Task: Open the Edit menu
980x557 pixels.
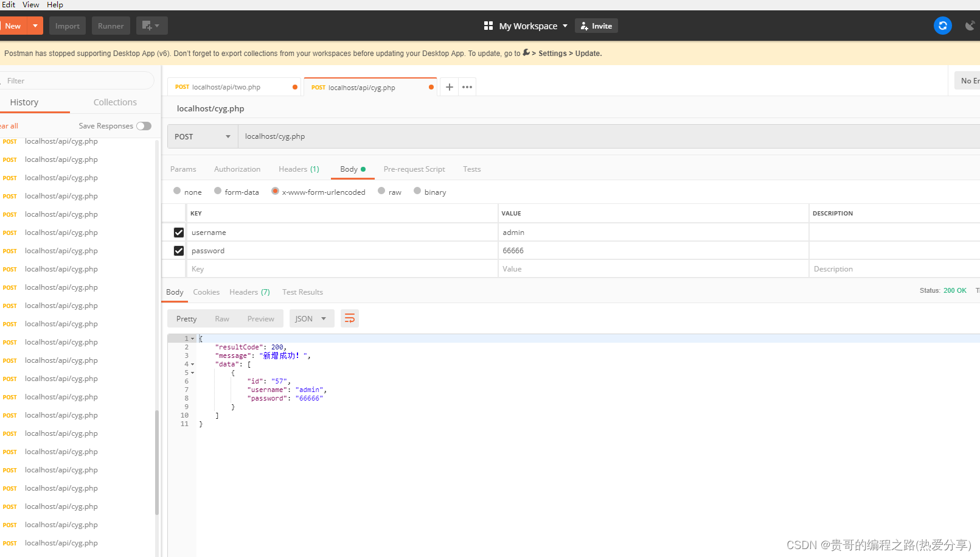Action: [9, 4]
